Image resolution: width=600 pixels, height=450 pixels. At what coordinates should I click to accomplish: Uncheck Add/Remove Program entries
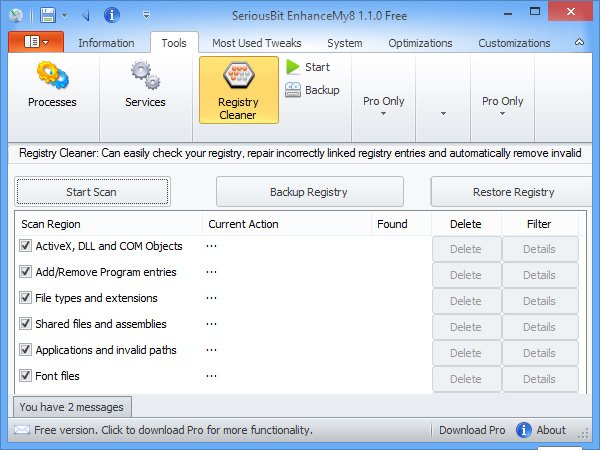[26, 272]
